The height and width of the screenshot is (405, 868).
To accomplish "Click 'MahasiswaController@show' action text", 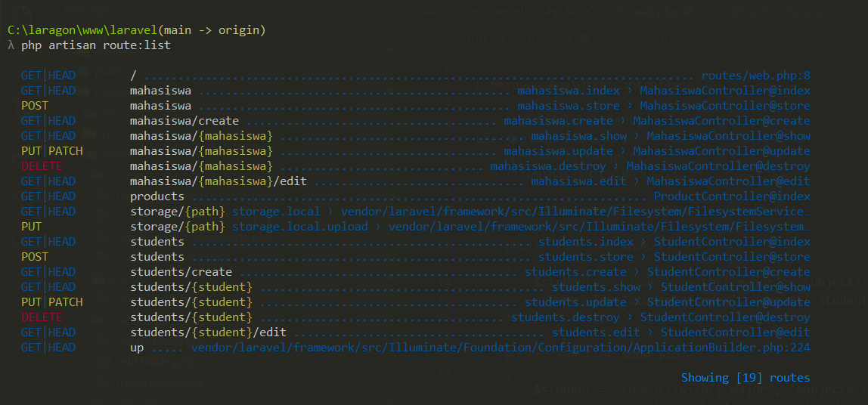I will tap(729, 136).
